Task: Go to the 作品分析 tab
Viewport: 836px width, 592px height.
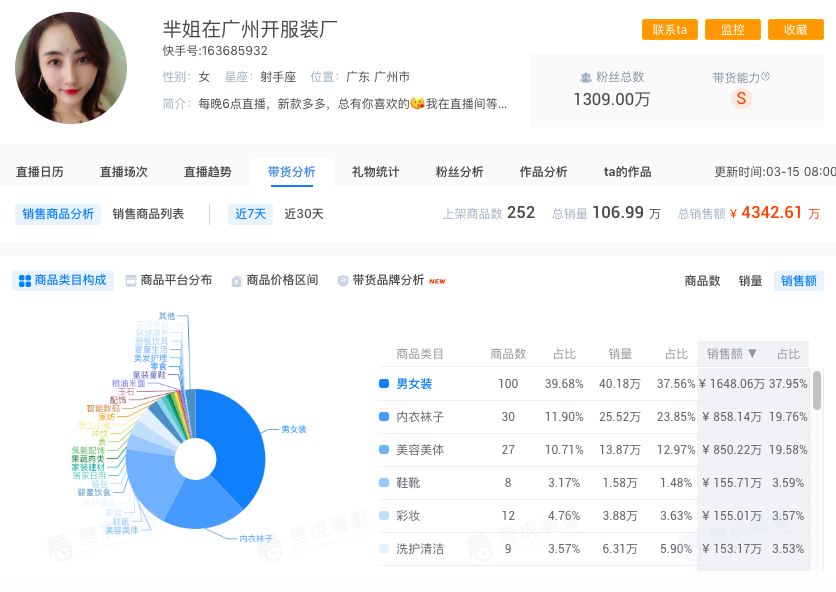Action: click(x=543, y=172)
